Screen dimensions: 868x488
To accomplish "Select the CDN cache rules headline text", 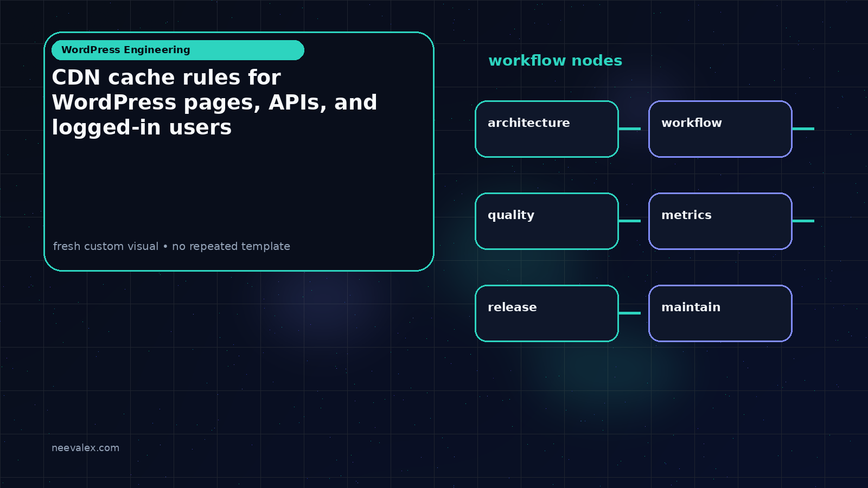I will pos(214,102).
